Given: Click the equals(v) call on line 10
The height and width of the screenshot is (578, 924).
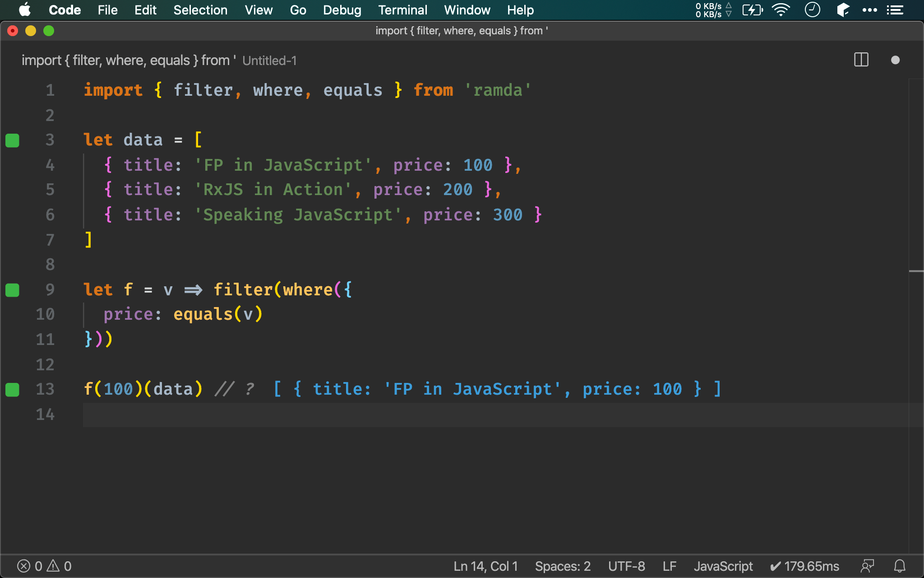Looking at the screenshot, I should tap(218, 314).
